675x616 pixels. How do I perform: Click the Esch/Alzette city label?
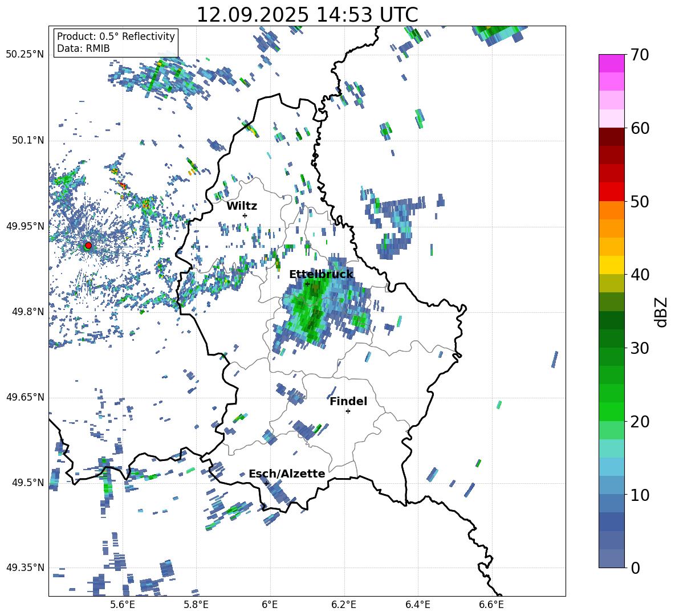click(287, 474)
